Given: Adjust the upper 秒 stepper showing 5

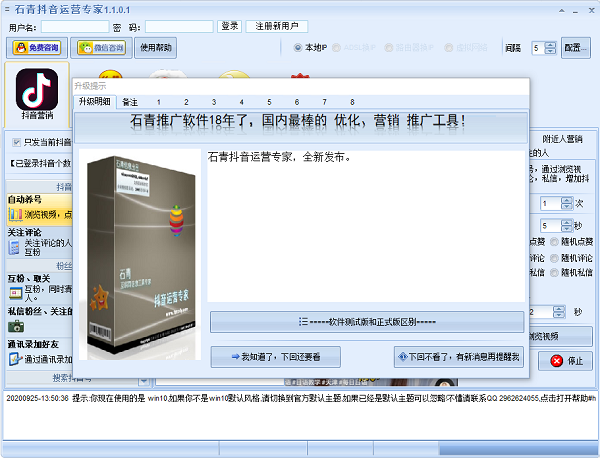Looking at the screenshot, I should click(566, 226).
